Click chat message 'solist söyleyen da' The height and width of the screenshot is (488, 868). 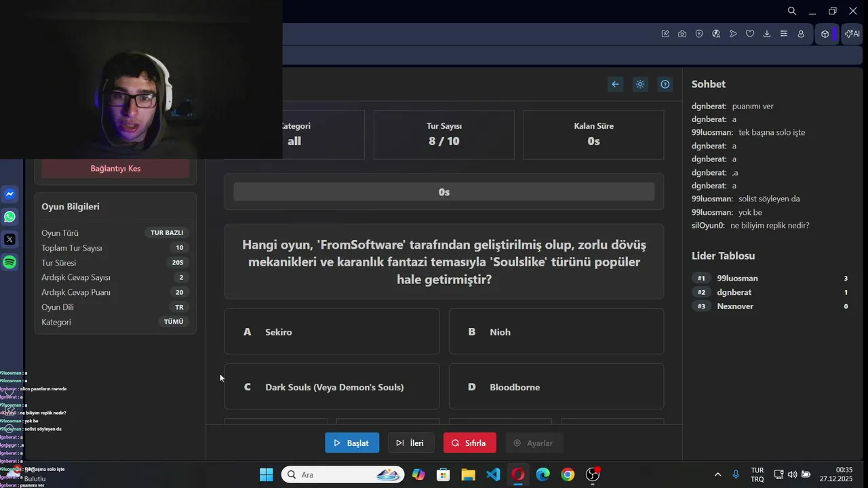[769, 199]
